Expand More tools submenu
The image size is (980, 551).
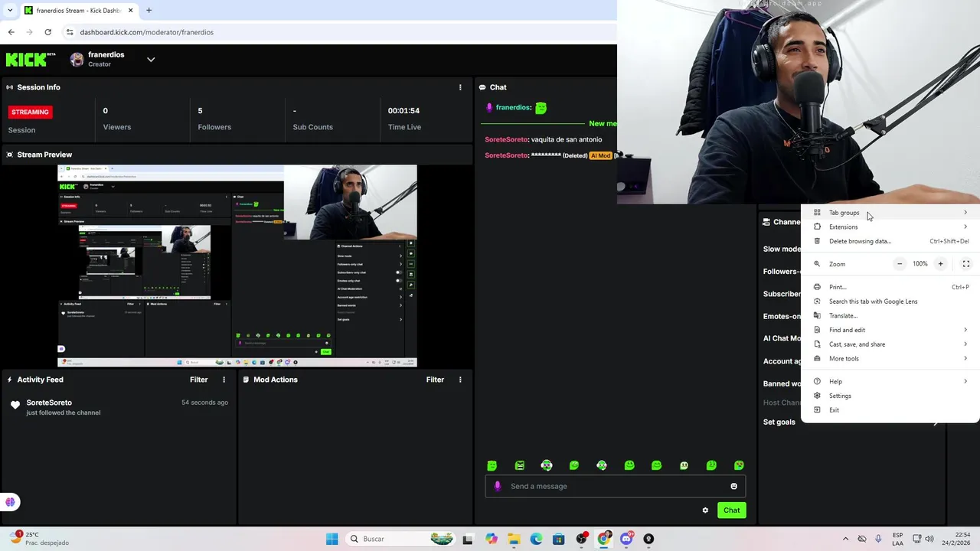[x=890, y=358]
